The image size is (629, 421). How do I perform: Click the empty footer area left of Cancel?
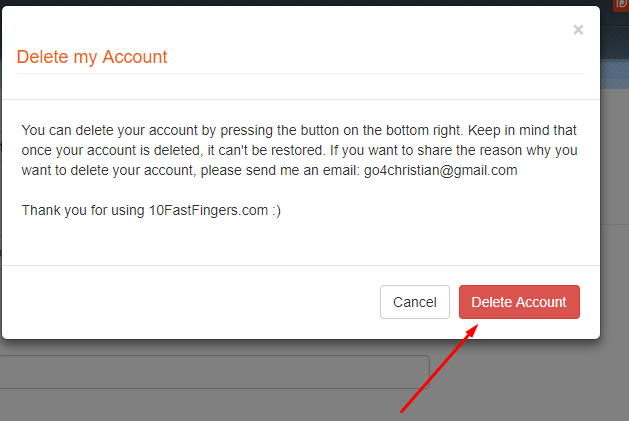click(191, 302)
